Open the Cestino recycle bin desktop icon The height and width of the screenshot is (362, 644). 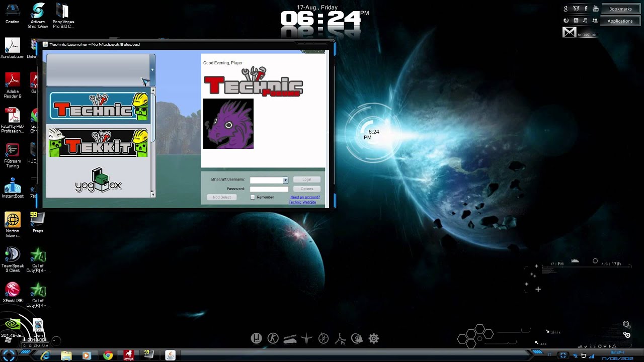(12, 14)
